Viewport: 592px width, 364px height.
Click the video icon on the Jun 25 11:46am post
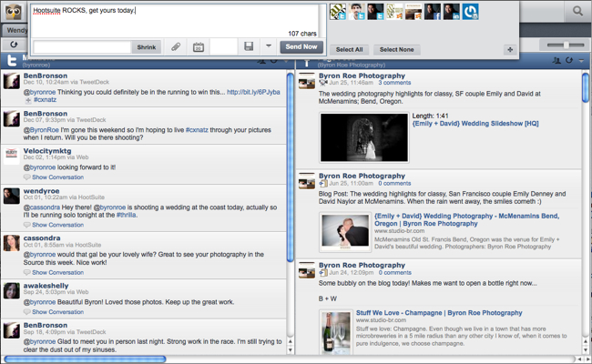tap(323, 82)
